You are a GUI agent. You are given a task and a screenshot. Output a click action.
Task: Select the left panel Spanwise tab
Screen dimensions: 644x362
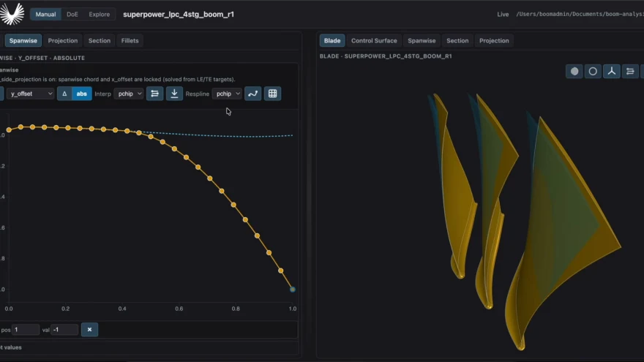pyautogui.click(x=23, y=41)
